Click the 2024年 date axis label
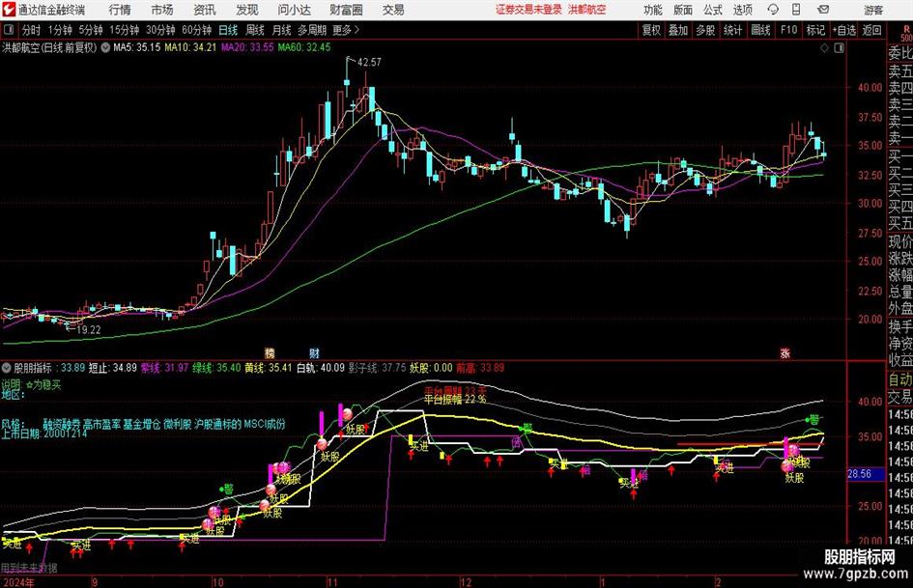 coord(18,582)
